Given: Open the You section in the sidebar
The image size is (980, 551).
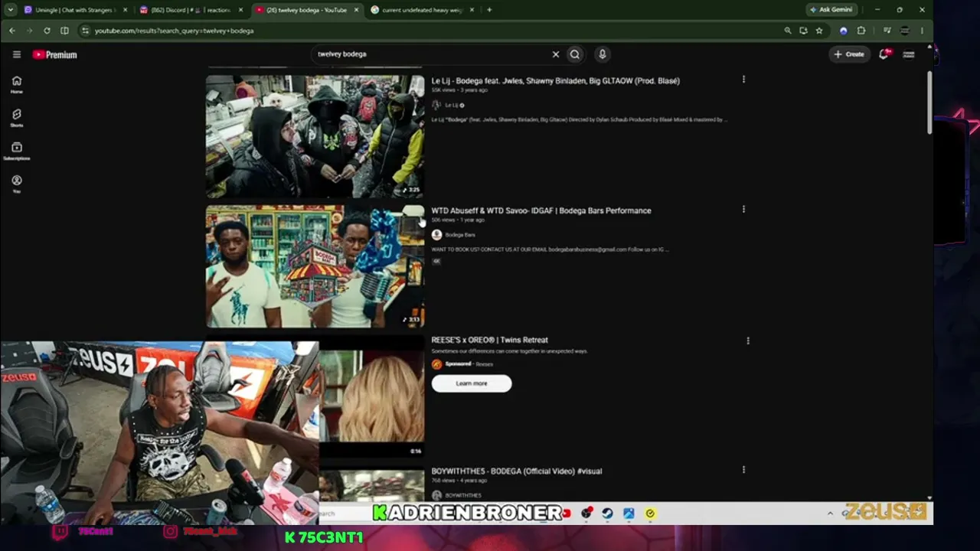Looking at the screenshot, I should 16,184.
